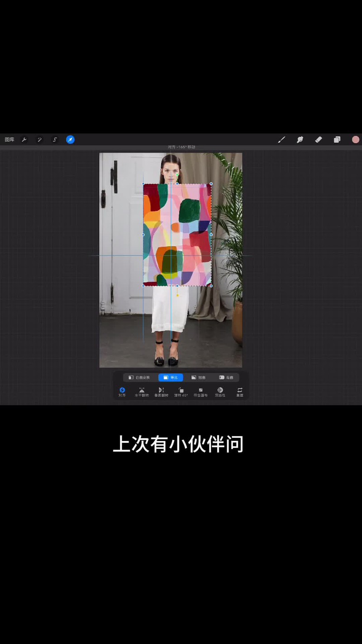Toggle Snapping (对齐) option
Image resolution: width=362 pixels, height=644 pixels.
[122, 392]
